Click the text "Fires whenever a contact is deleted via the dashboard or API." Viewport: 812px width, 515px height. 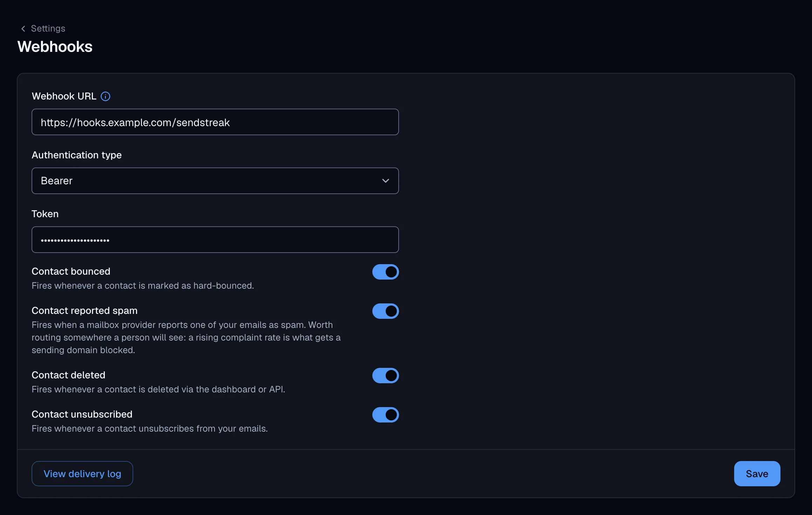pyautogui.click(x=158, y=389)
